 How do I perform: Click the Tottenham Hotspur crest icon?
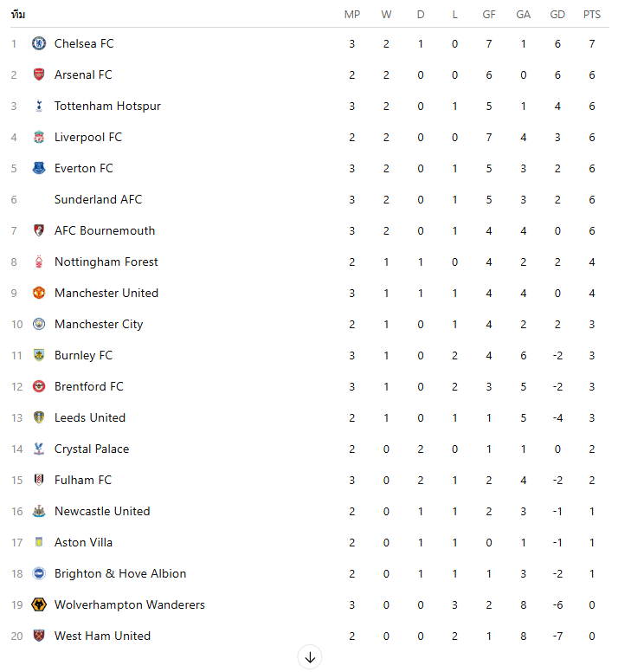pyautogui.click(x=39, y=106)
